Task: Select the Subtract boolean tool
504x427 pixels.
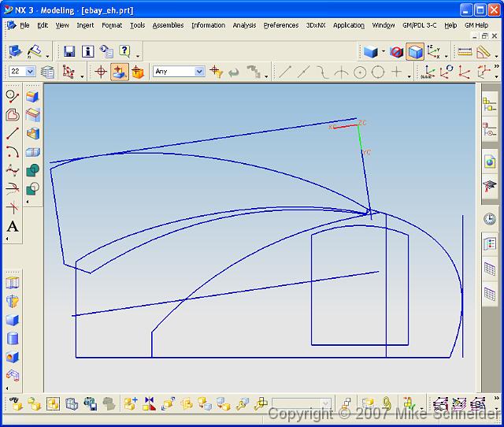Action: pos(32,189)
